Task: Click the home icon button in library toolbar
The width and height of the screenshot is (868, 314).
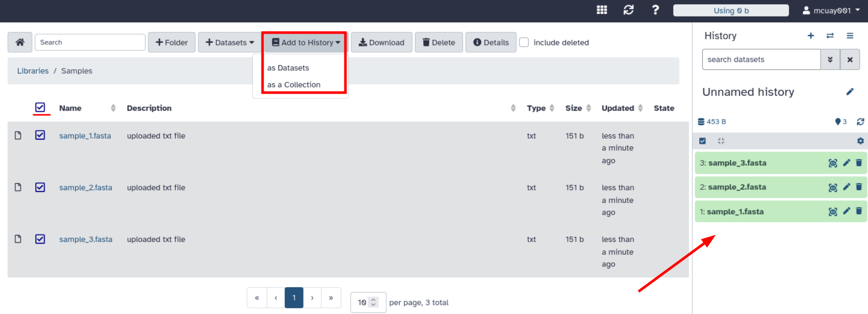Action: pos(20,42)
